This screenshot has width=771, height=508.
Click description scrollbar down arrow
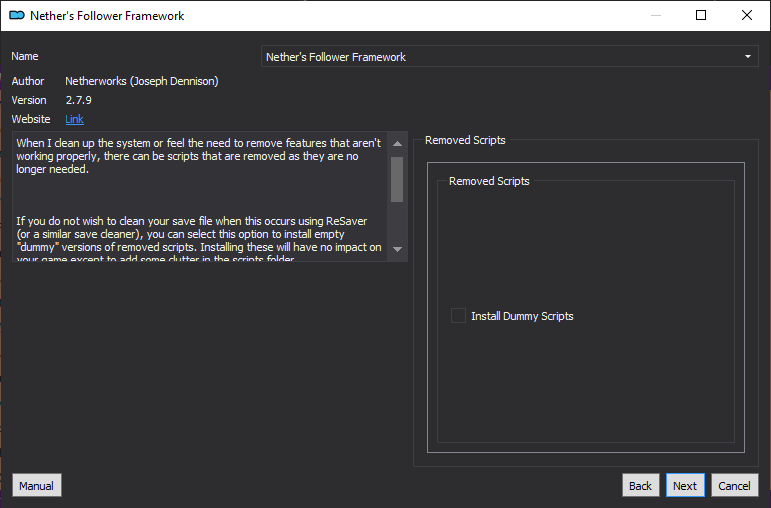pyautogui.click(x=397, y=249)
